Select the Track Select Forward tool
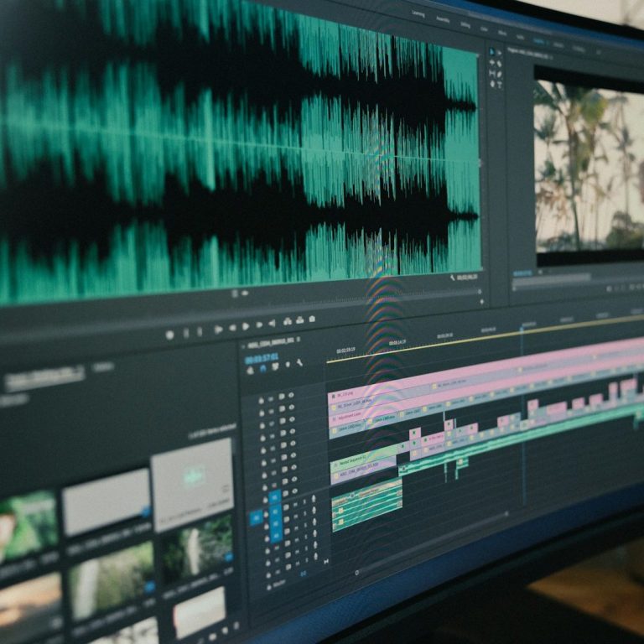The image size is (644, 644). pos(500,53)
